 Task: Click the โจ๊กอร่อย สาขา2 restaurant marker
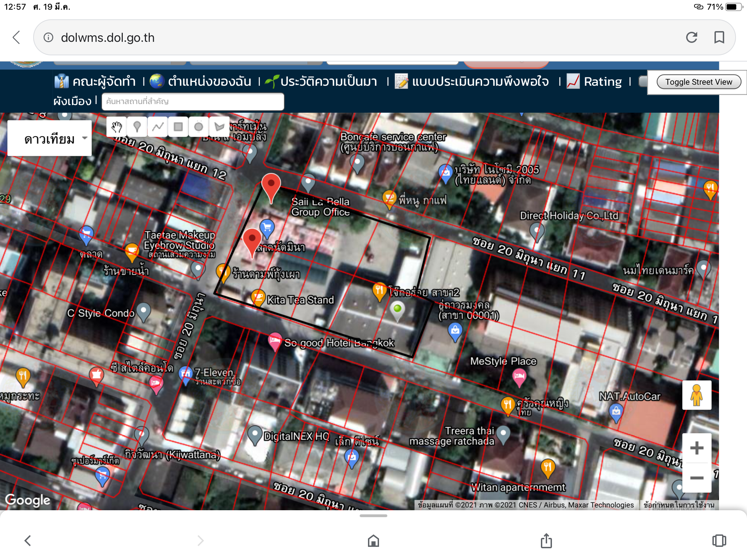tap(379, 292)
